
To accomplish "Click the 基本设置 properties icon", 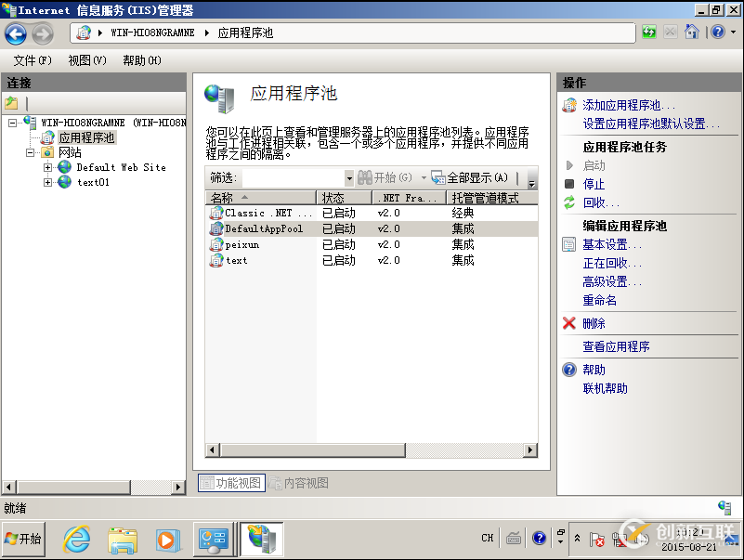I will pyautogui.click(x=568, y=243).
